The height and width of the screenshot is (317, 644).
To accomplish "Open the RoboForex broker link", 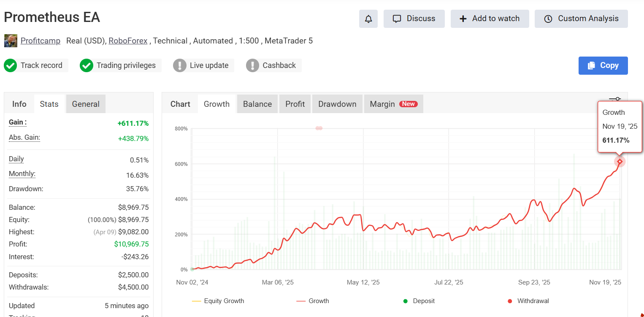I will (x=128, y=41).
